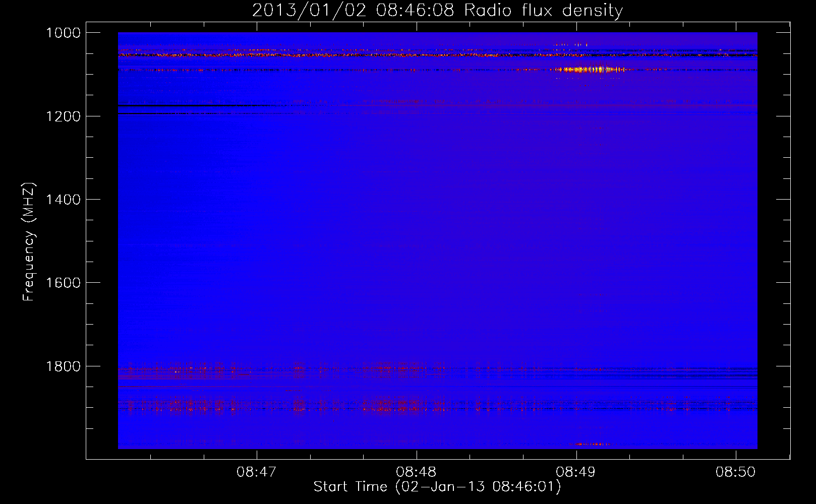Click the 1800 frequency tick label
The height and width of the screenshot is (504, 816).
(63, 366)
